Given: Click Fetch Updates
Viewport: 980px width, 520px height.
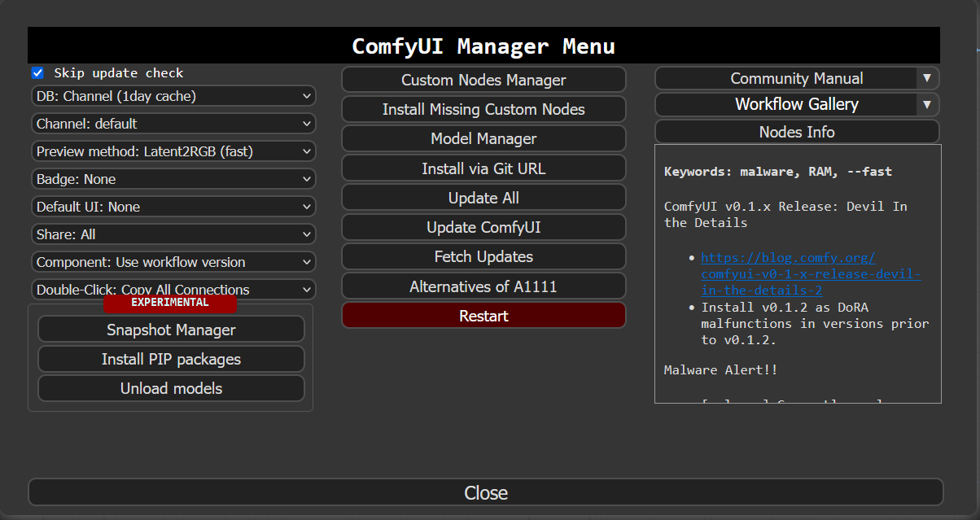Looking at the screenshot, I should click(483, 256).
